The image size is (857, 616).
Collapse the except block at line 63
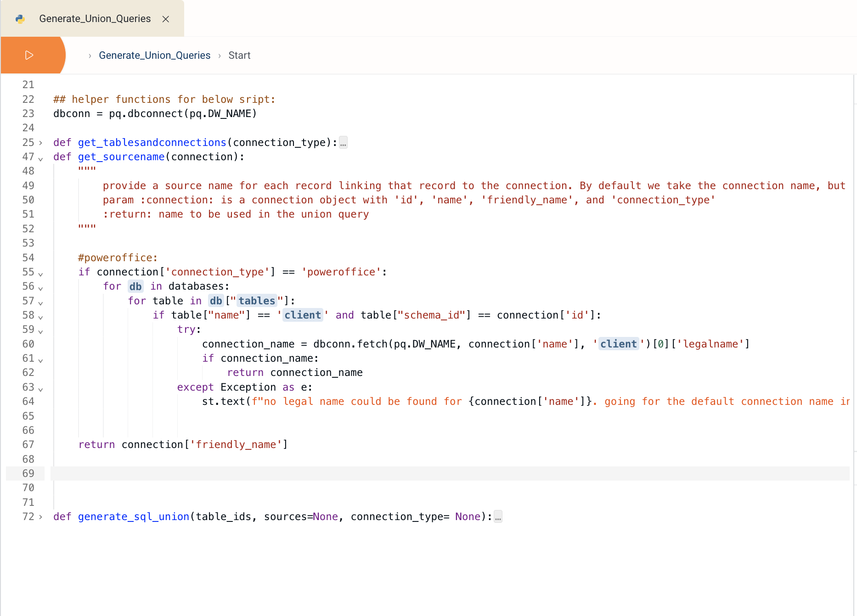pyautogui.click(x=40, y=389)
